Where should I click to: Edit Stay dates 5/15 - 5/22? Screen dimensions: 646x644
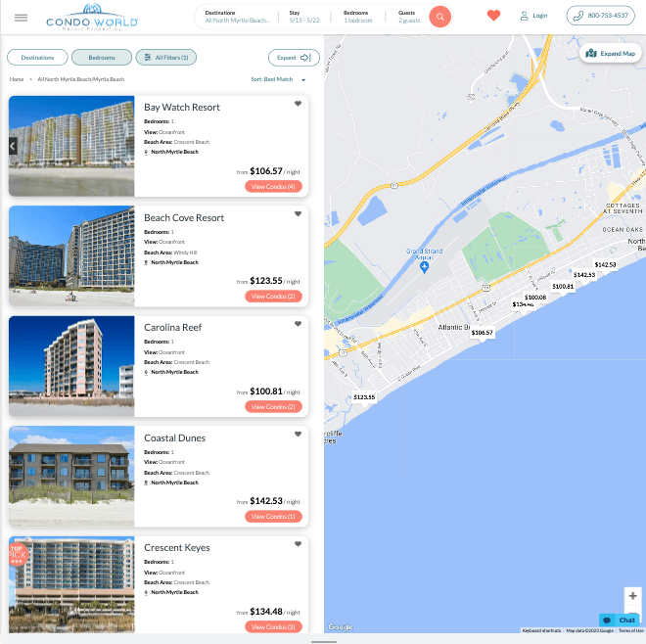(304, 17)
